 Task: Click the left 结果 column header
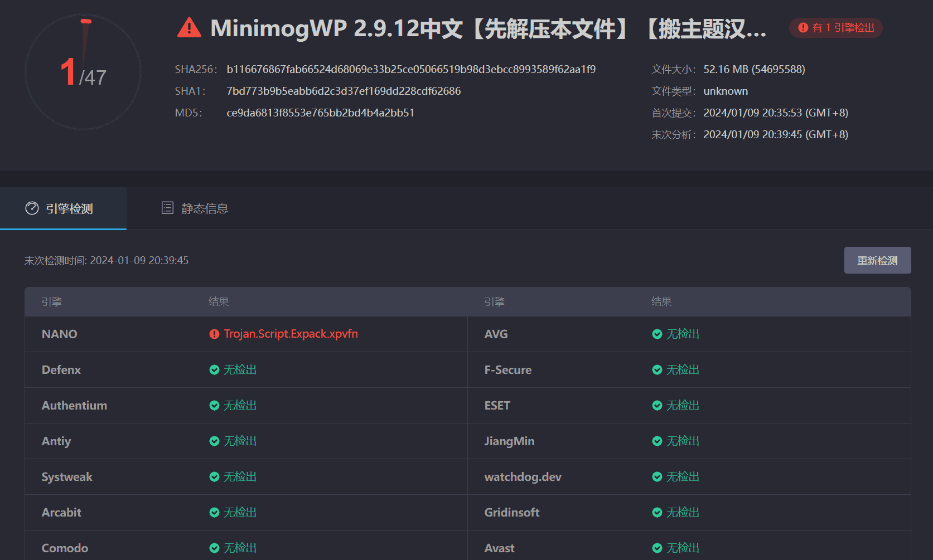pyautogui.click(x=219, y=301)
